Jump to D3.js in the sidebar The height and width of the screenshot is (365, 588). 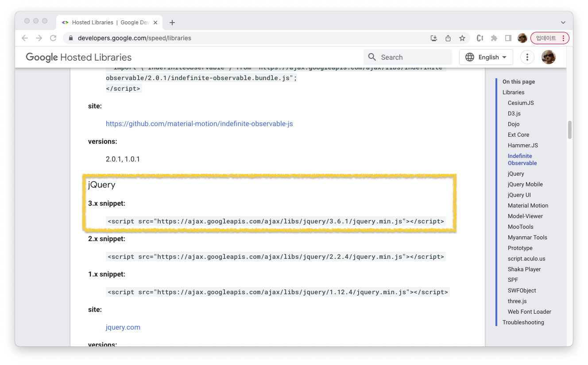tap(514, 114)
